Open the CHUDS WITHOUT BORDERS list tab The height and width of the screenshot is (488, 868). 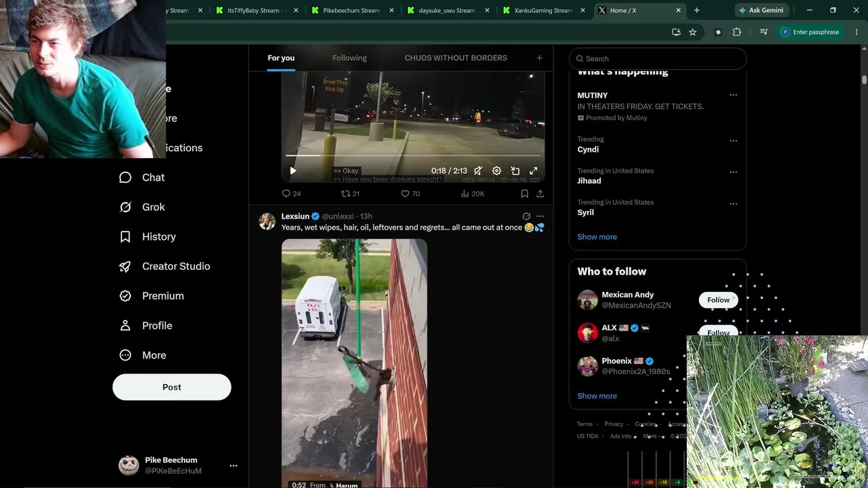pyautogui.click(x=456, y=58)
